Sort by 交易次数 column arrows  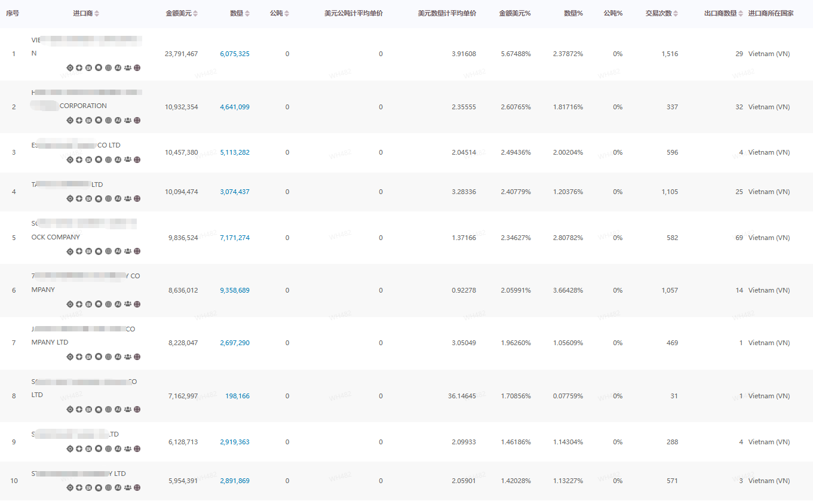coord(676,13)
